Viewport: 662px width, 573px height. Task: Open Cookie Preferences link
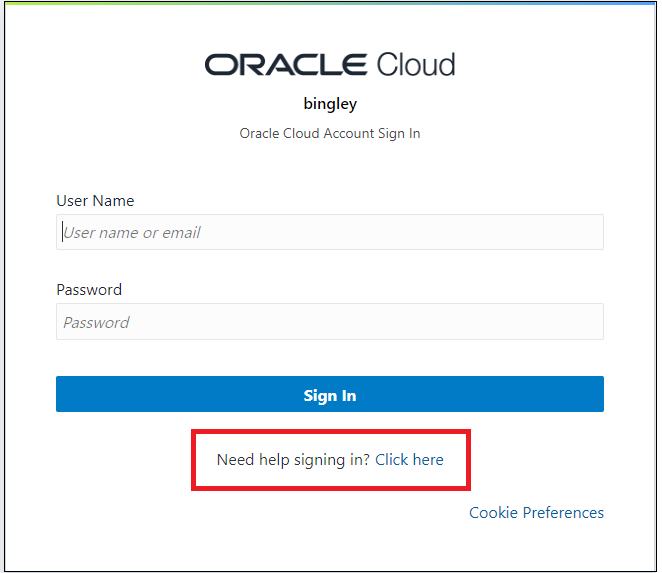coord(536,513)
